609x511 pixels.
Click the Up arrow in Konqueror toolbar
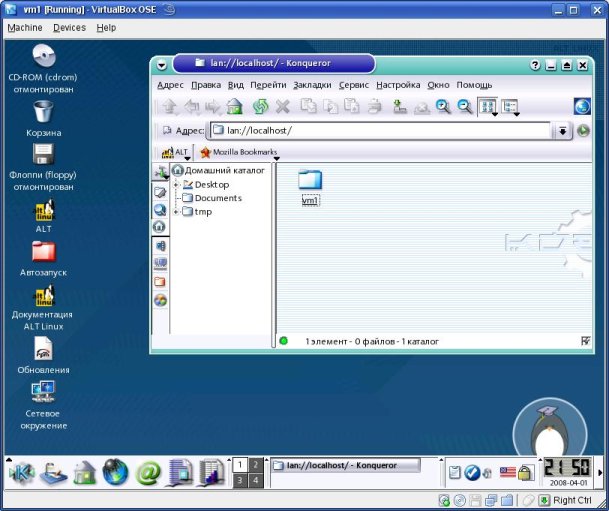coord(170,106)
